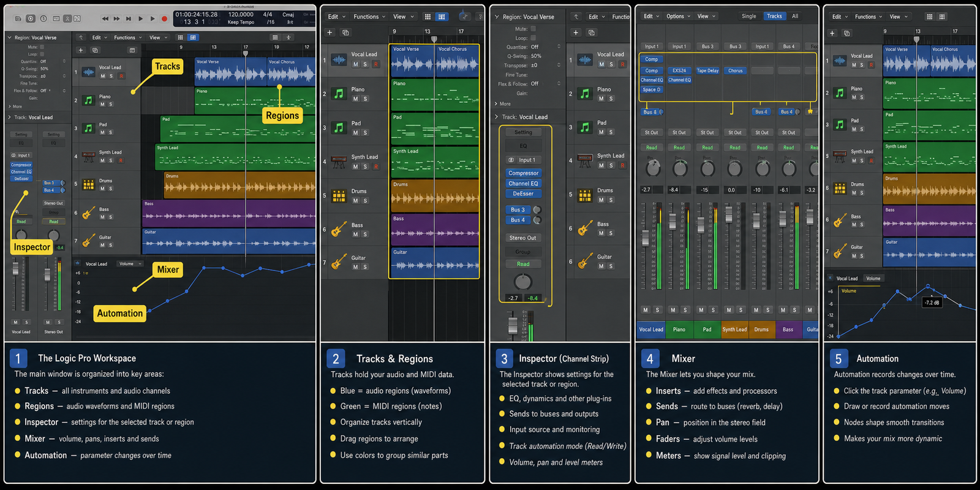Image resolution: width=980 pixels, height=490 pixels.
Task: Click the pan knob in Inspector channel strip
Action: coord(522,282)
